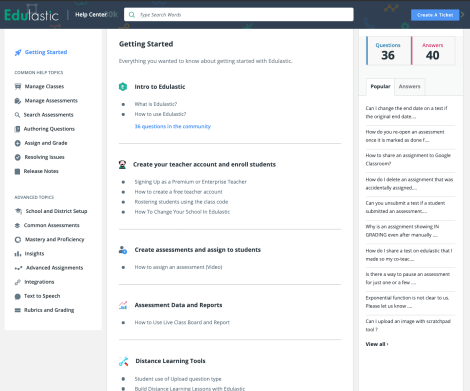Open How to Use Live Class Board and Report
Screen dimensions: 470x391
tap(182, 323)
